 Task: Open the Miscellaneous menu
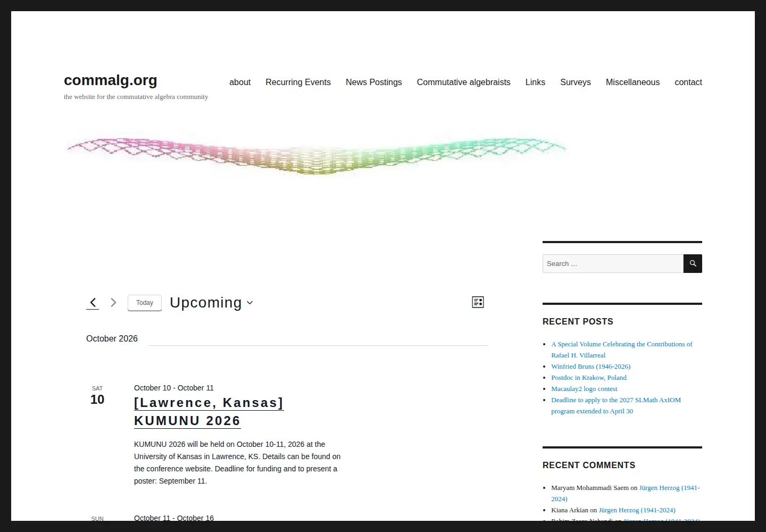632,82
